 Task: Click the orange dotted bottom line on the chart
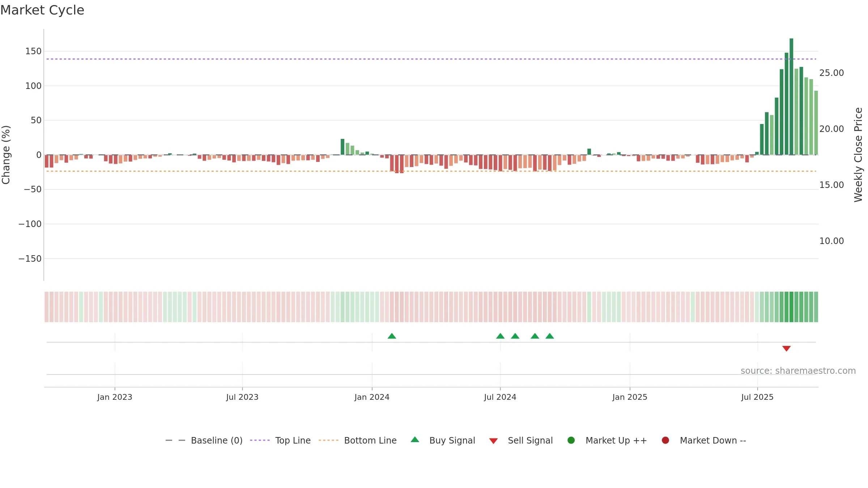[x=431, y=171]
